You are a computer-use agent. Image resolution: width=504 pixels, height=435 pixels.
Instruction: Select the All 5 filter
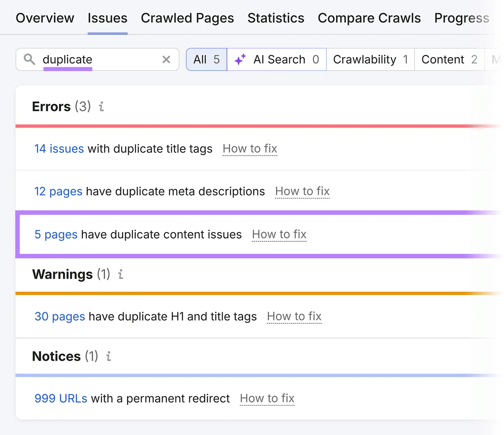207,59
